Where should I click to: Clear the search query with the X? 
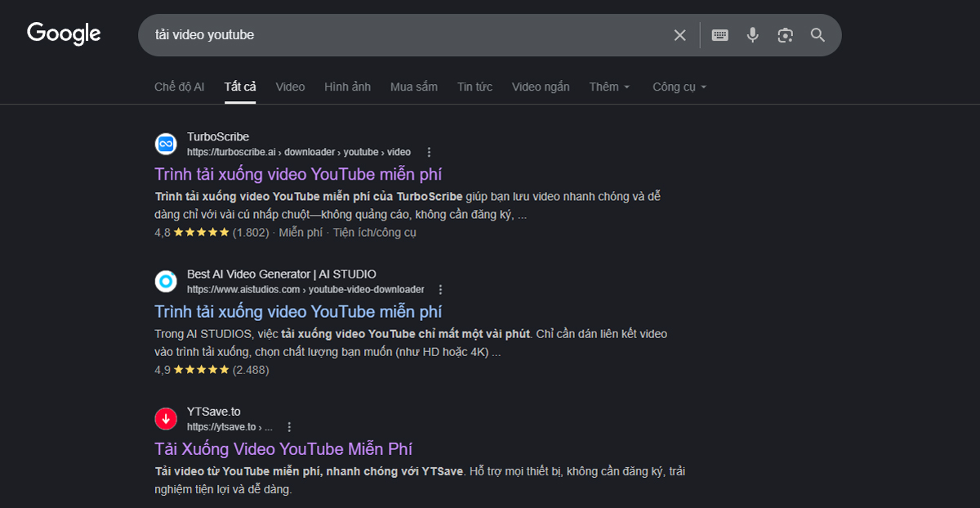pyautogui.click(x=679, y=34)
